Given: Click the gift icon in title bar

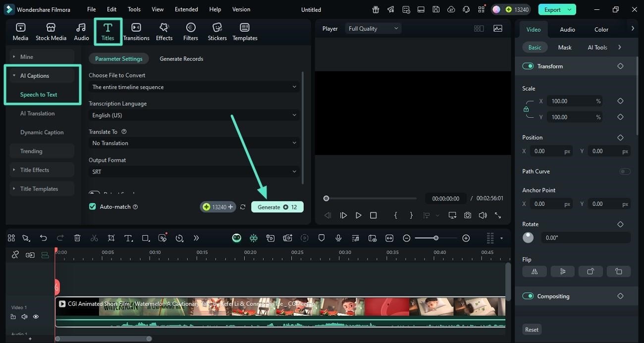Looking at the screenshot, I should pyautogui.click(x=376, y=9).
